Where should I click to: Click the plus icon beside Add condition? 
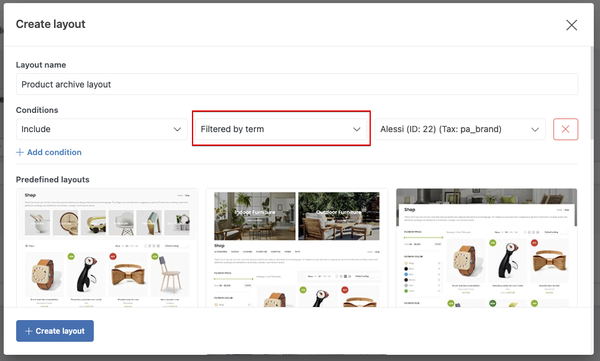[x=20, y=152]
